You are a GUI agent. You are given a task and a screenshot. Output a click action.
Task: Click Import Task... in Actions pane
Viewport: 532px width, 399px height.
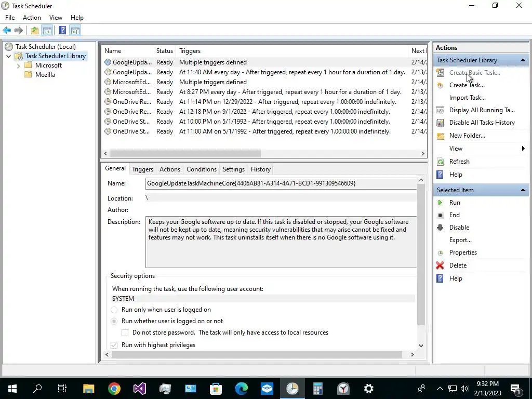point(467,98)
